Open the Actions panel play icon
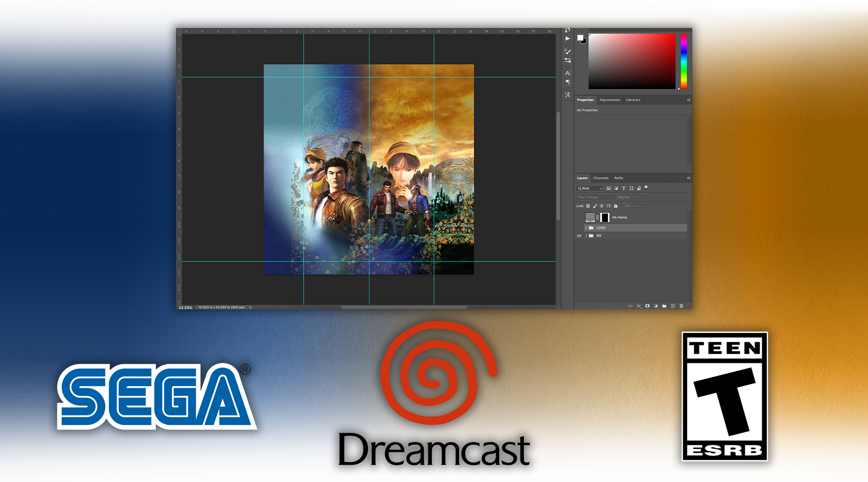This screenshot has width=868, height=482. tap(567, 38)
